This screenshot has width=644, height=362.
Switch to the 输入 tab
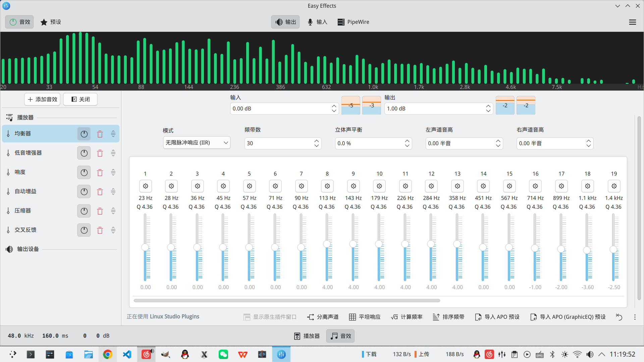pyautogui.click(x=317, y=22)
